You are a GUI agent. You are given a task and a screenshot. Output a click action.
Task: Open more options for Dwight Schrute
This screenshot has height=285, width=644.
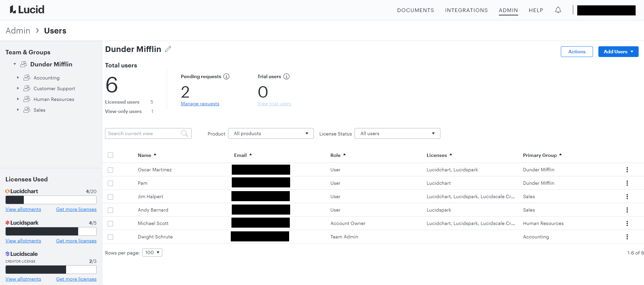627,237
